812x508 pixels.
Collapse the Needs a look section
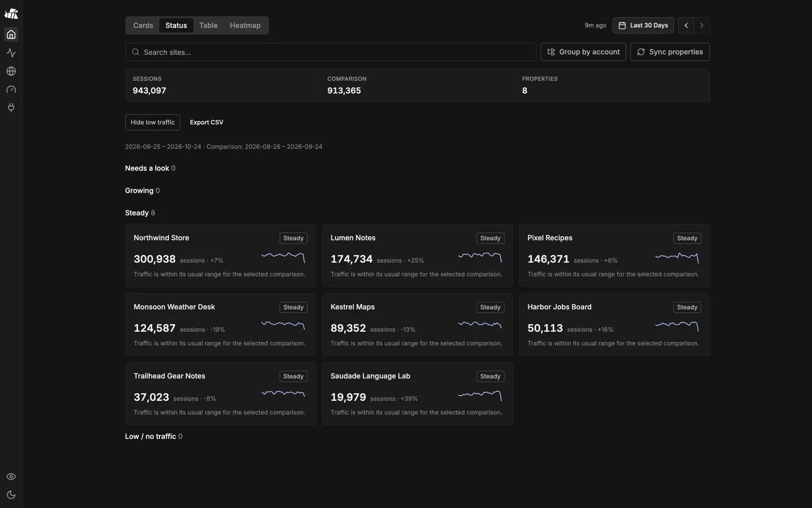coord(150,168)
